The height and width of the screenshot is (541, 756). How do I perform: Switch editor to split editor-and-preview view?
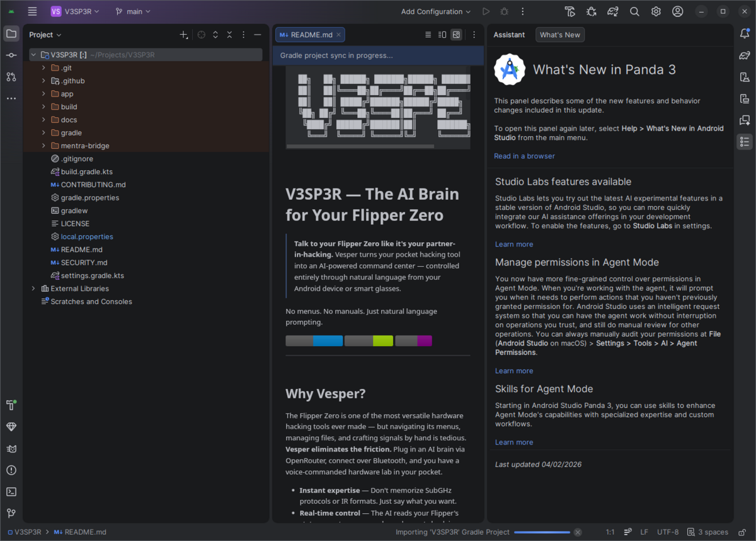(442, 35)
